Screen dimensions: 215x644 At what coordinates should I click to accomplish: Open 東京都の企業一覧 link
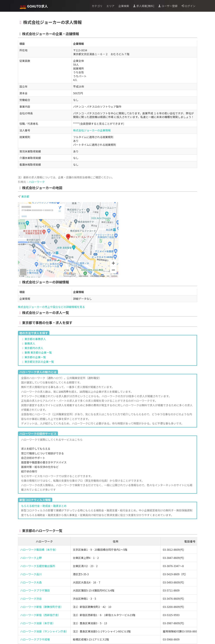(35, 357)
